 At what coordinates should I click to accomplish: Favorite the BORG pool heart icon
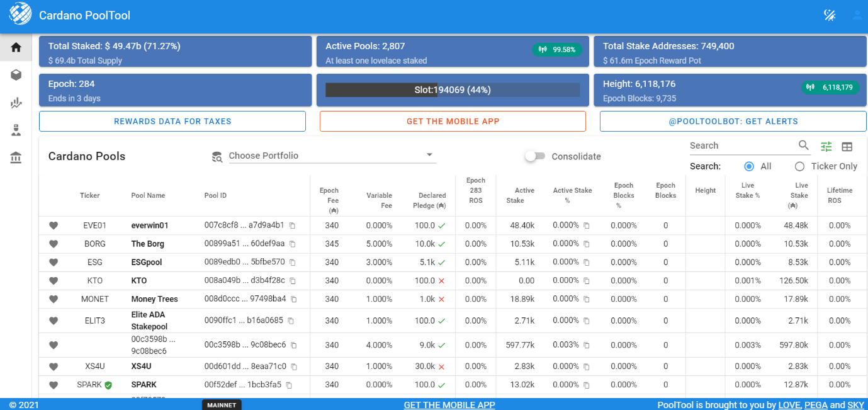(x=54, y=244)
